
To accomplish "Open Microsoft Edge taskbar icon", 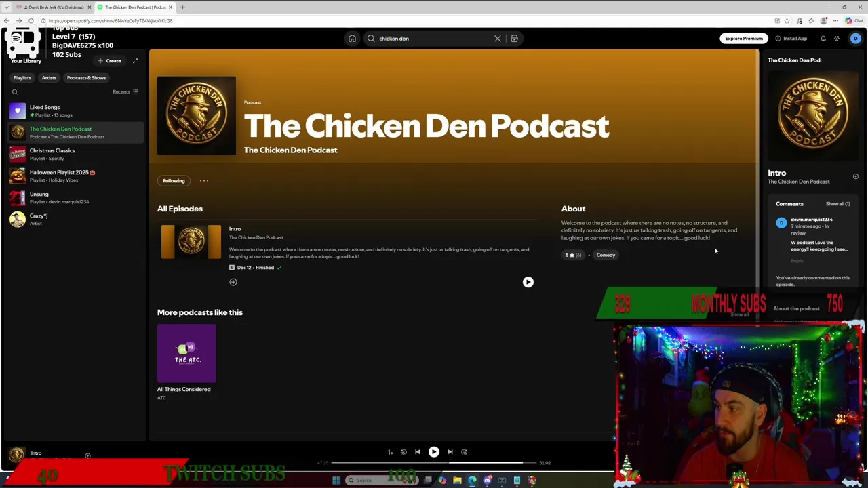I will coord(473,481).
